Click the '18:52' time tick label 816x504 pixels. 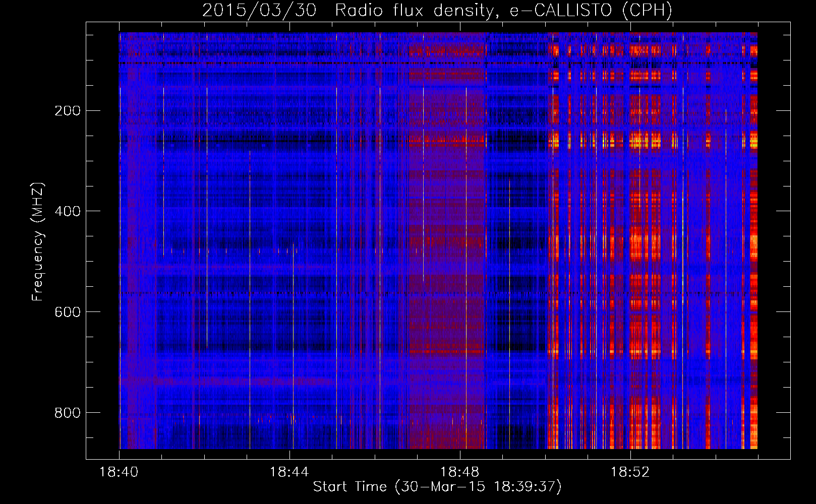click(630, 472)
